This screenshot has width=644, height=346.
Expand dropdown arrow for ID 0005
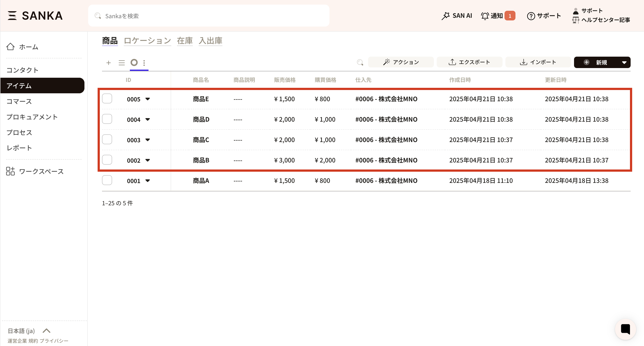tap(148, 99)
